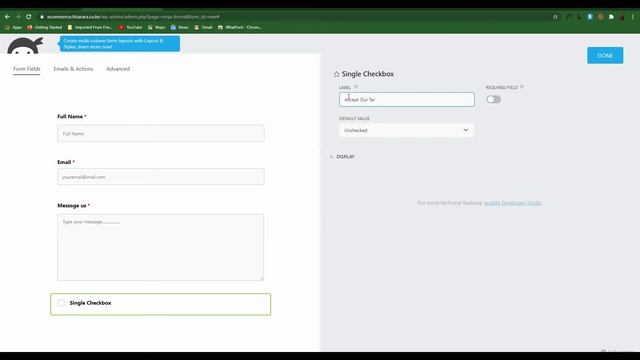Open the News bookmark
Screen dimensions: 640x360
coord(180,27)
